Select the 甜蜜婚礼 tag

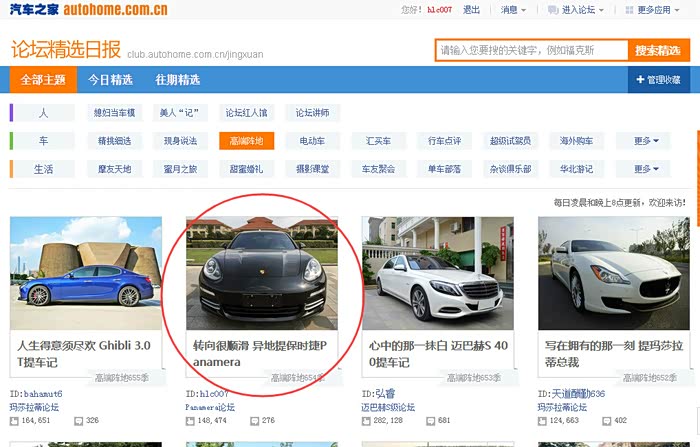tap(246, 169)
